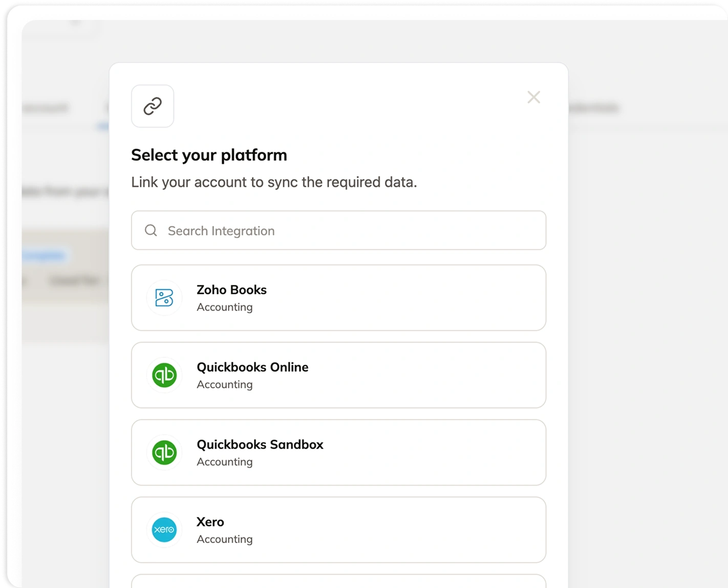Screen dimensions: 728x588
Task: Click the Quickbooks Sandbox title text
Action: 260,445
